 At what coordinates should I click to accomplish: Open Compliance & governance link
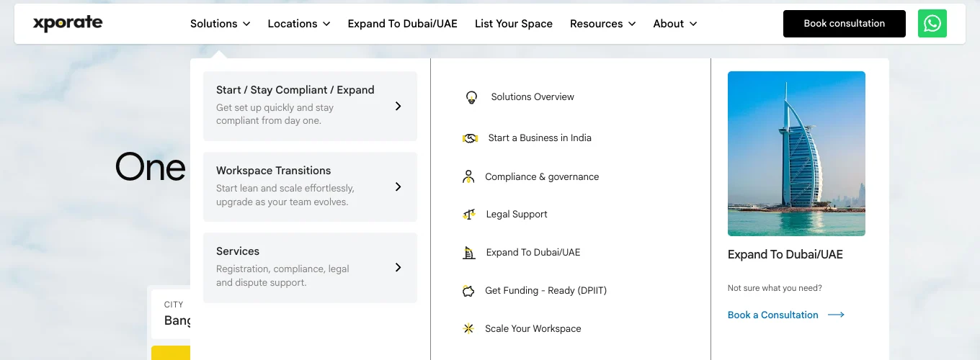[x=542, y=176]
